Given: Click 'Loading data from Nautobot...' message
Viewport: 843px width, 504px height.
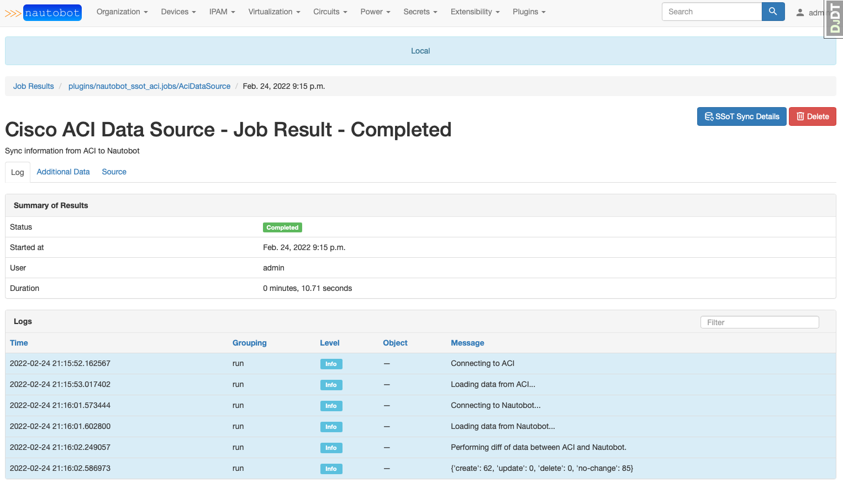Looking at the screenshot, I should click(503, 426).
